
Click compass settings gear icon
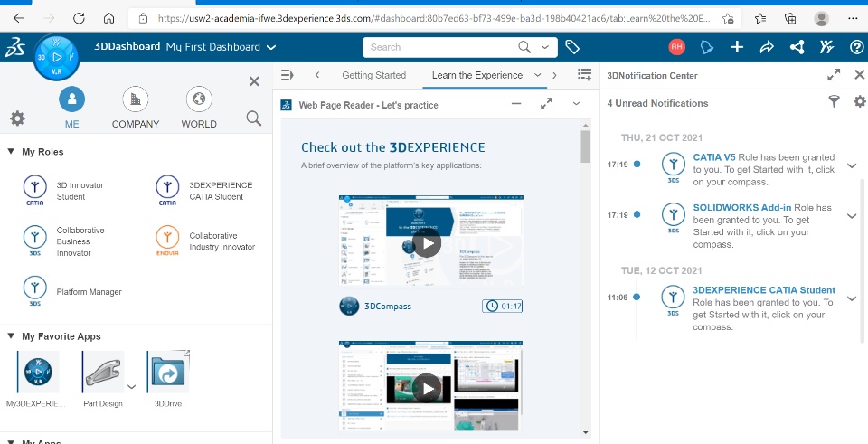pos(18,118)
